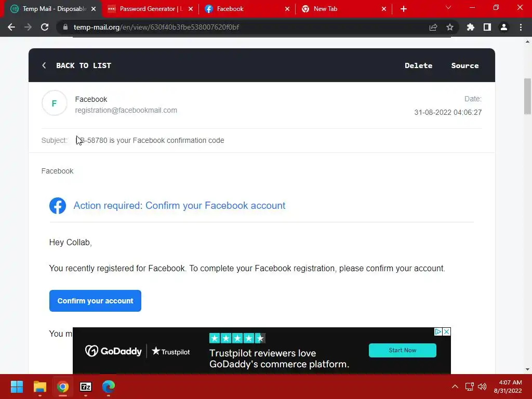Viewport: 532px width, 399px height.
Task: Click the network tray icon
Action: tap(470, 387)
